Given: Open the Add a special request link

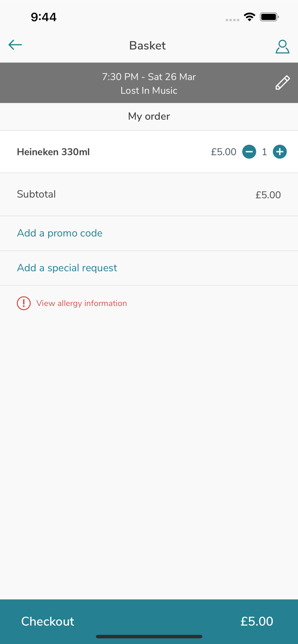Looking at the screenshot, I should click(x=67, y=268).
